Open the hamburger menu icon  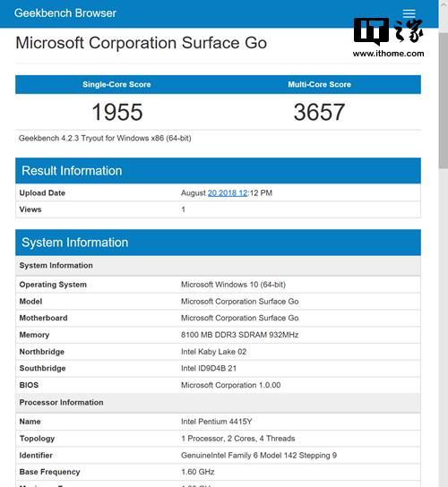click(x=409, y=13)
